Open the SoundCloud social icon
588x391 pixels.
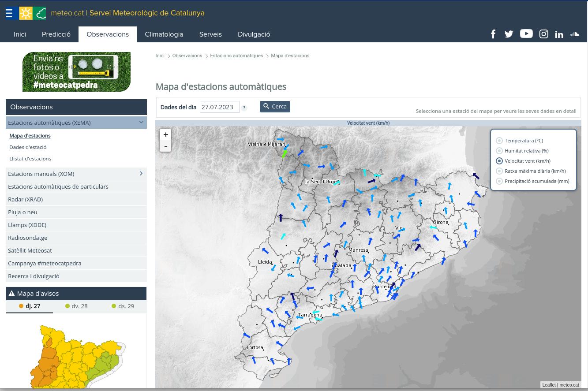tap(574, 34)
